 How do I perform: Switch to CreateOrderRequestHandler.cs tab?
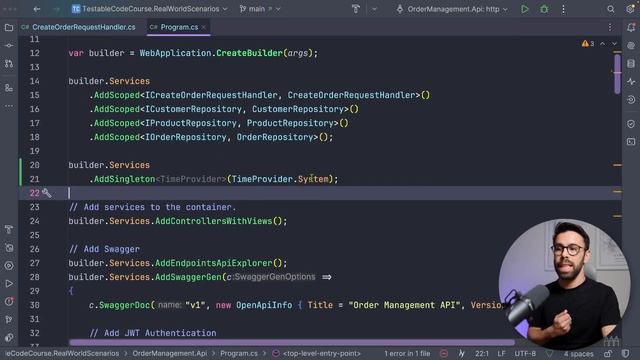point(79,27)
